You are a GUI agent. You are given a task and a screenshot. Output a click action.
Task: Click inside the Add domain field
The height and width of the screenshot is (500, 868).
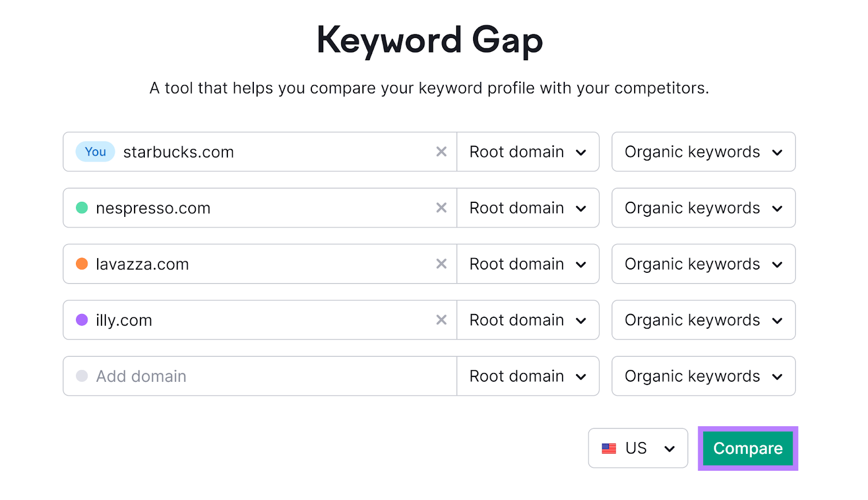tap(217, 376)
